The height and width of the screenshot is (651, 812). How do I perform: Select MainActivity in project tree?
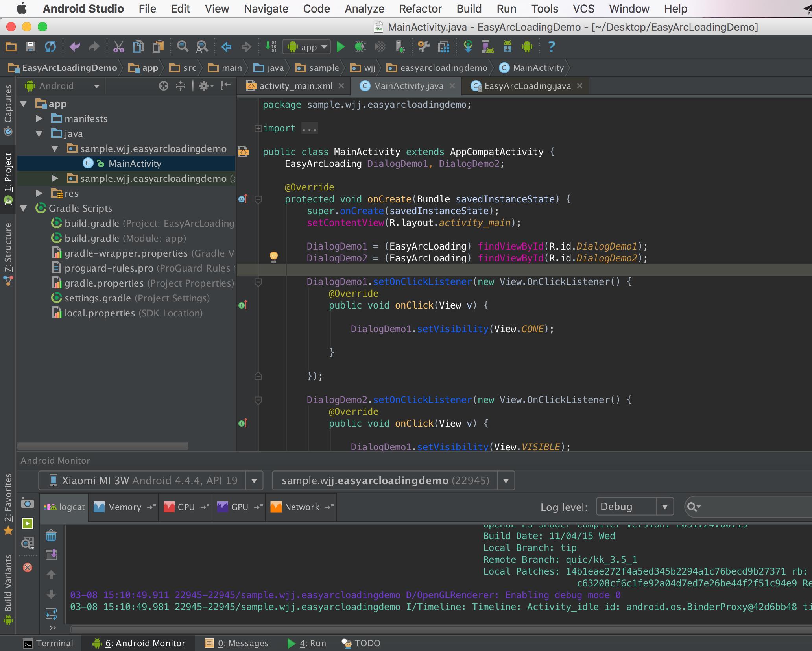pos(126,163)
